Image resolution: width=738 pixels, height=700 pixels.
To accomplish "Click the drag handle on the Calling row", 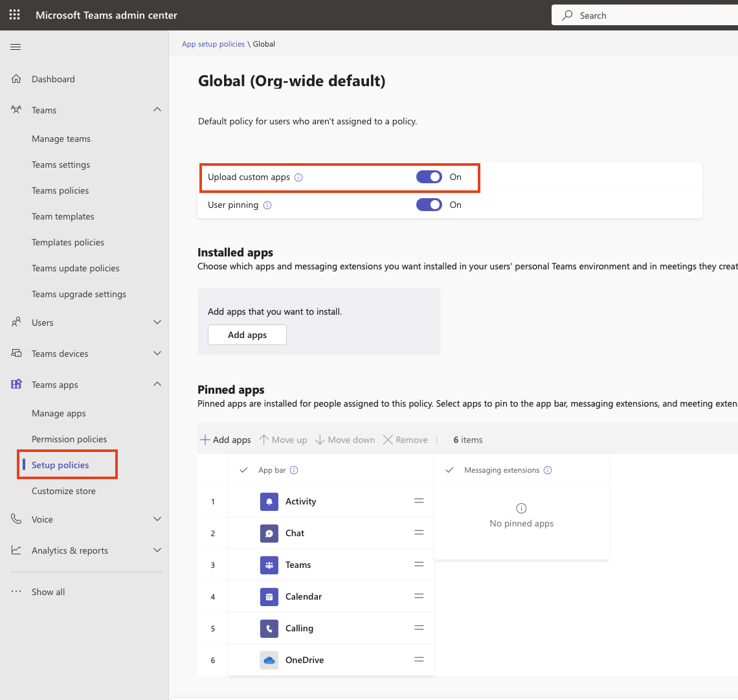I will (x=419, y=627).
